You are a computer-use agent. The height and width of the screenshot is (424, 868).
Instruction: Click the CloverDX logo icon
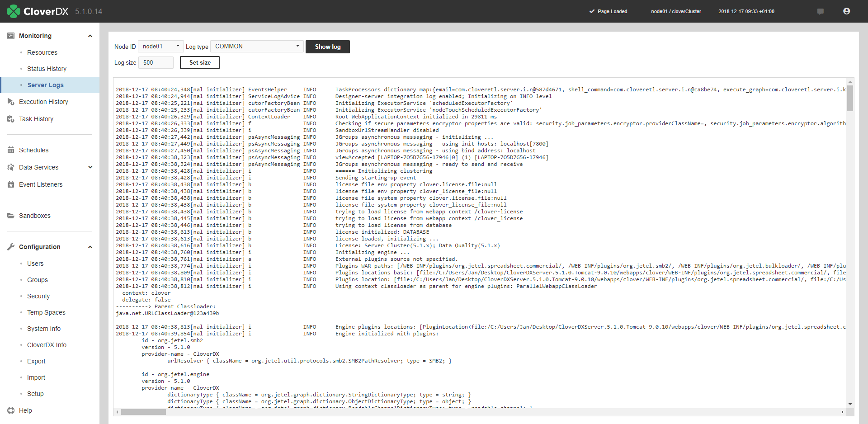(14, 11)
